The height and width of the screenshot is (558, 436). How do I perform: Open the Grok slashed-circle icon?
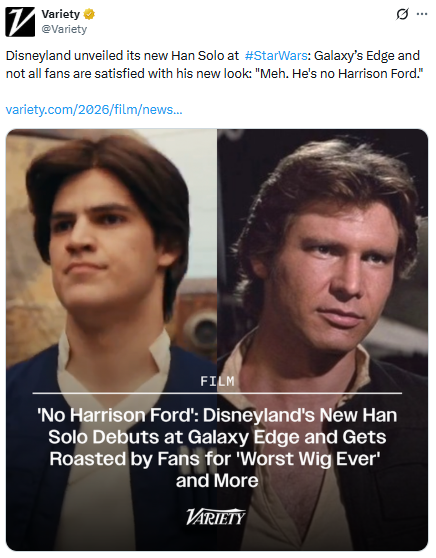[x=402, y=15]
